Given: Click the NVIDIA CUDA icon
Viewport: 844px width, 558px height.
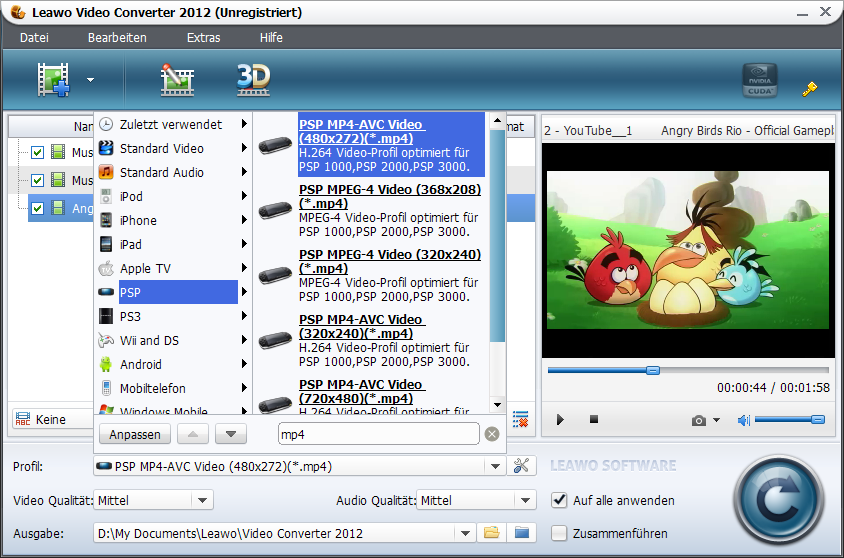Looking at the screenshot, I should coord(759,81).
